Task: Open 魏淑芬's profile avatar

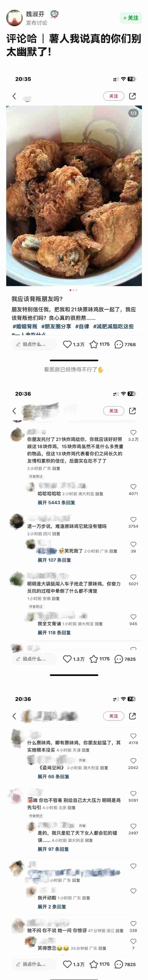Action: coord(14,18)
